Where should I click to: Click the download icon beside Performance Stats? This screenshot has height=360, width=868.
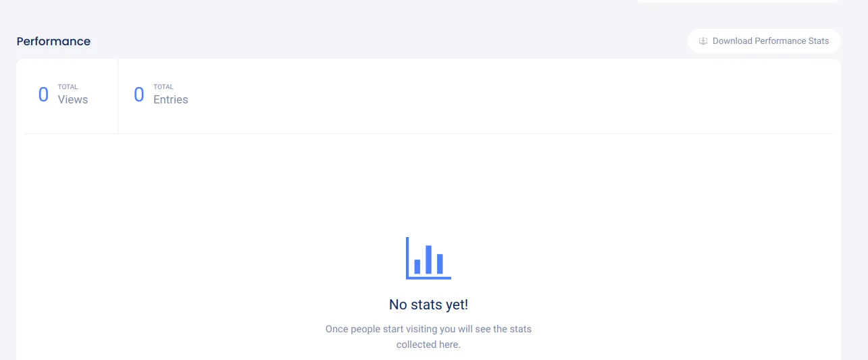tap(703, 41)
